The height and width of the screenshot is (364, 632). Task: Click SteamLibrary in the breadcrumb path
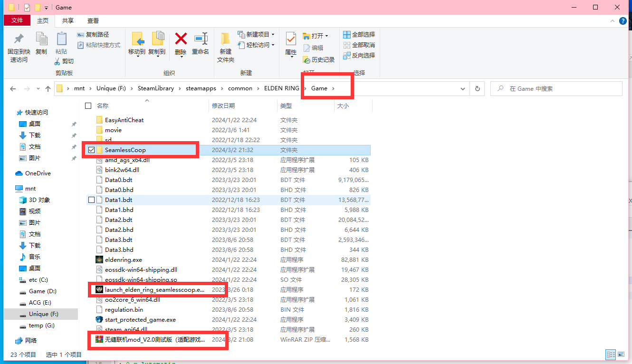coord(156,88)
